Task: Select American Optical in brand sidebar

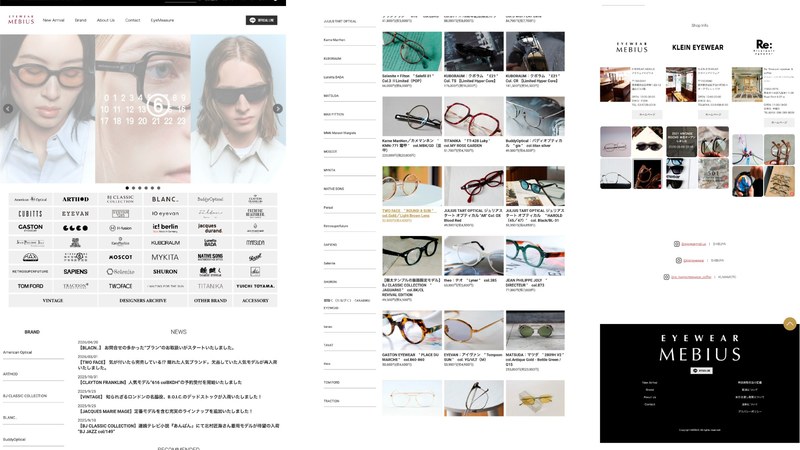Action: tap(17, 353)
